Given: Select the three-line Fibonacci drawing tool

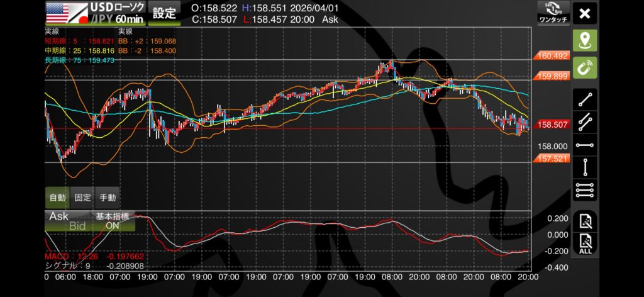Looking at the screenshot, I should [x=585, y=189].
